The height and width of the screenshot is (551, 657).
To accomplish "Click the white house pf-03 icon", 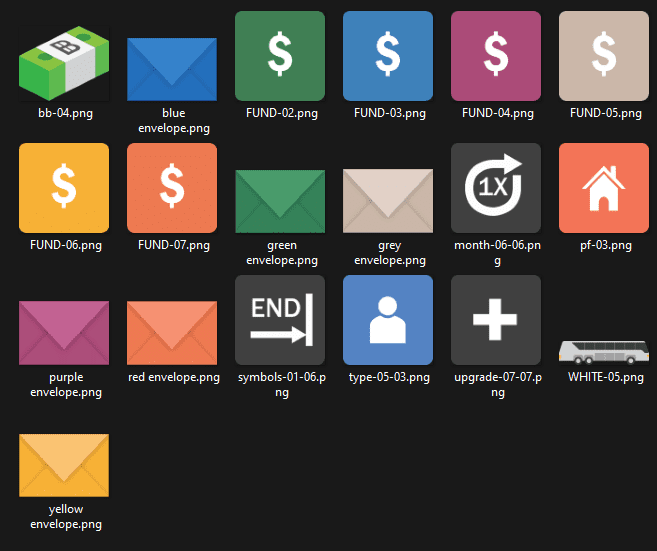I will pyautogui.click(x=604, y=188).
